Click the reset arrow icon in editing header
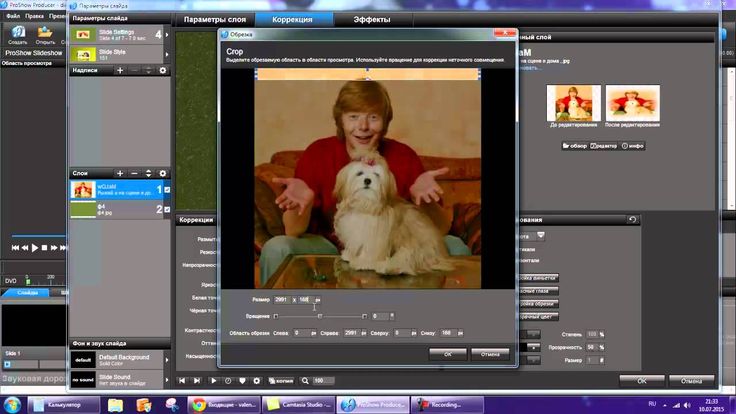The image size is (736, 414). (632, 219)
